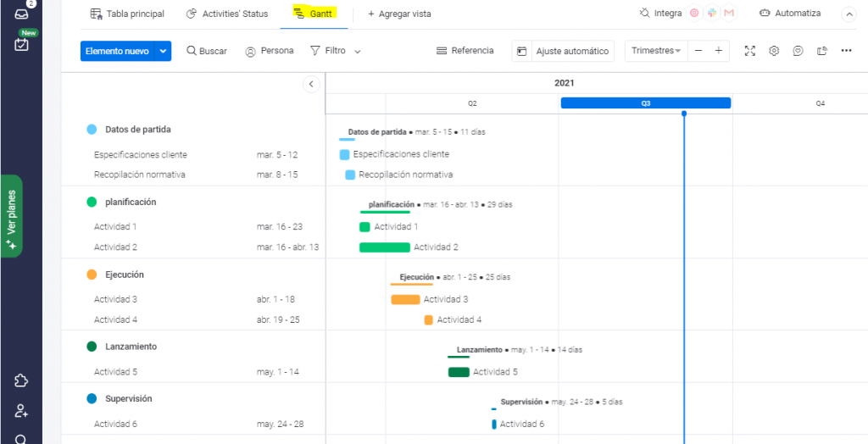Expand the Filtro options chevron
868x444 pixels.
coord(358,52)
